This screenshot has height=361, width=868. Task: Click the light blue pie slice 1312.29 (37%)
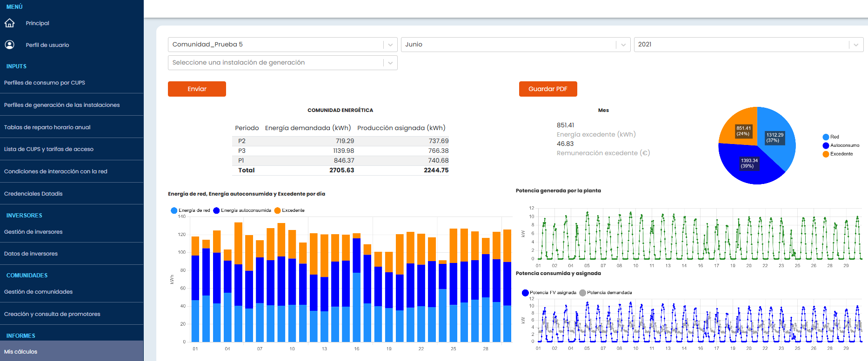[777, 139]
